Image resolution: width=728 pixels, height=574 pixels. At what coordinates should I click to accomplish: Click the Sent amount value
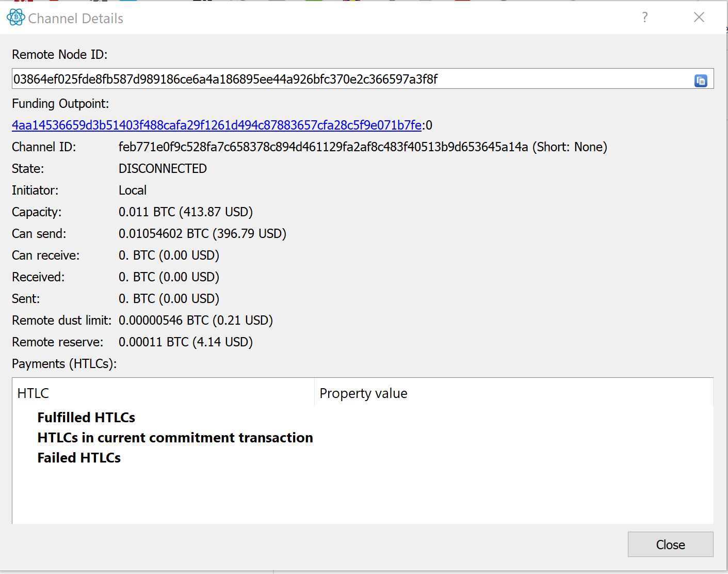click(x=169, y=298)
